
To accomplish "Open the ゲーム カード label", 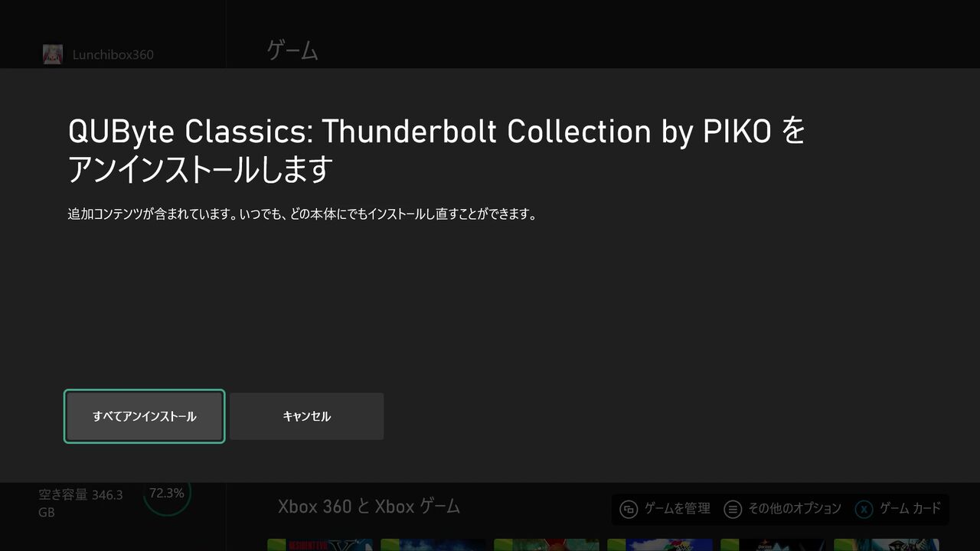I will [x=910, y=509].
